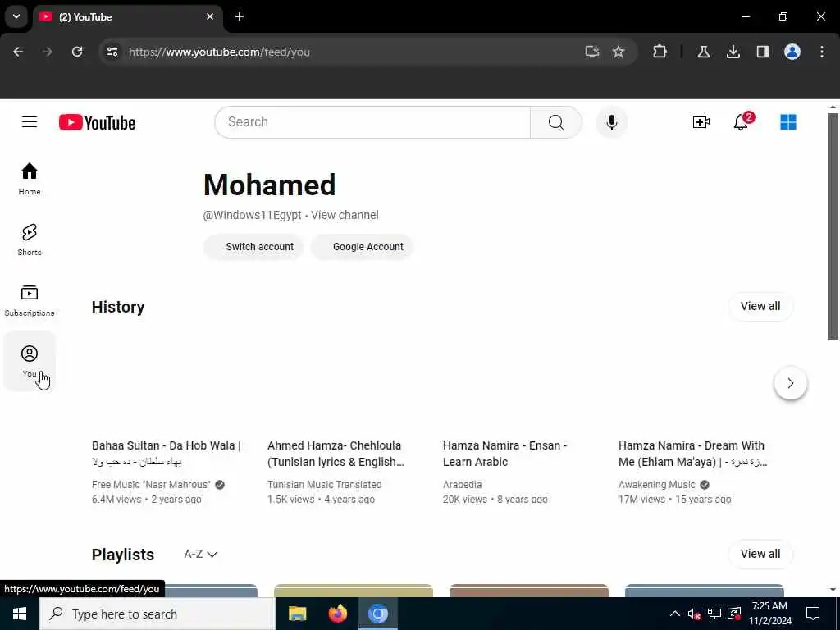The width and height of the screenshot is (840, 630).
Task: Click the Switch account button
Action: point(253,247)
